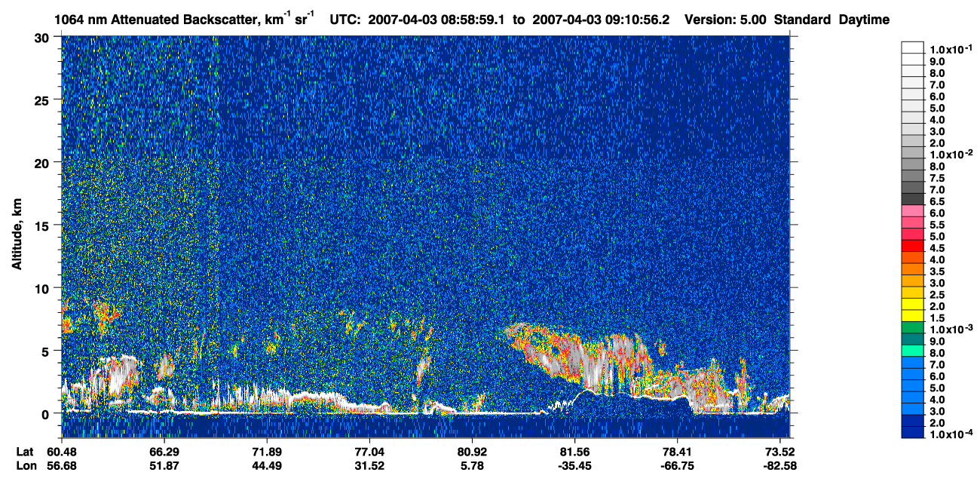This screenshot has height=503, width=980.
Task: Click the latitude value 66.29
Action: click(x=164, y=451)
